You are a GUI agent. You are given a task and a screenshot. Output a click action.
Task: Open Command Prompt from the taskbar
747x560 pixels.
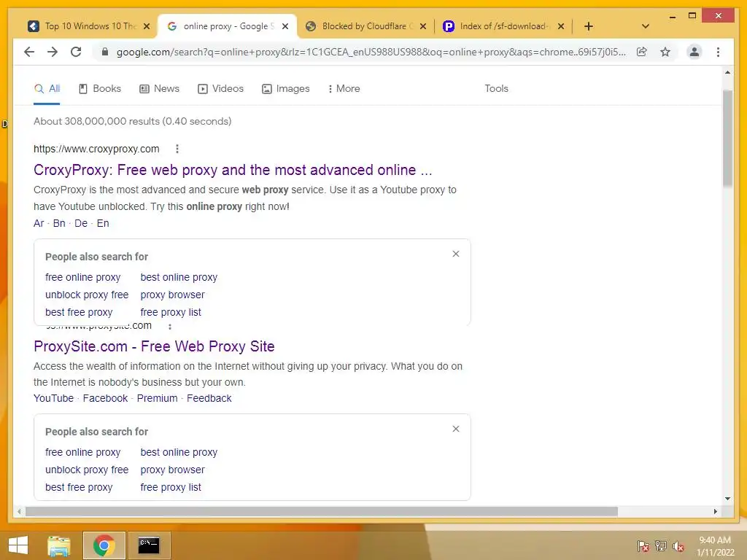tap(149, 545)
